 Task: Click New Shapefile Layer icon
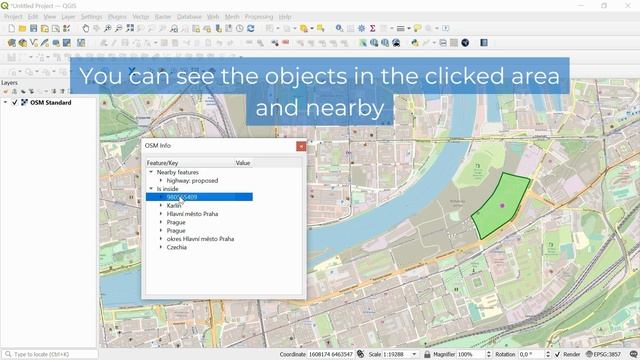point(34,43)
